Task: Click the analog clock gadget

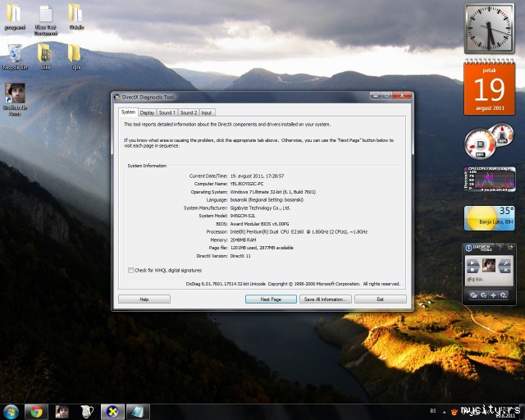Action: [489, 29]
